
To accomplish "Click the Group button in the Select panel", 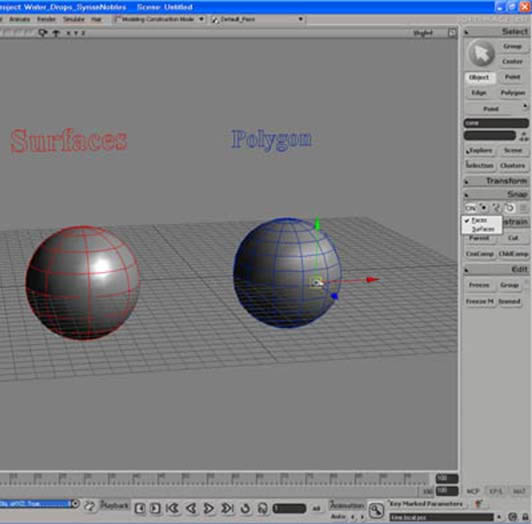I will [x=512, y=46].
